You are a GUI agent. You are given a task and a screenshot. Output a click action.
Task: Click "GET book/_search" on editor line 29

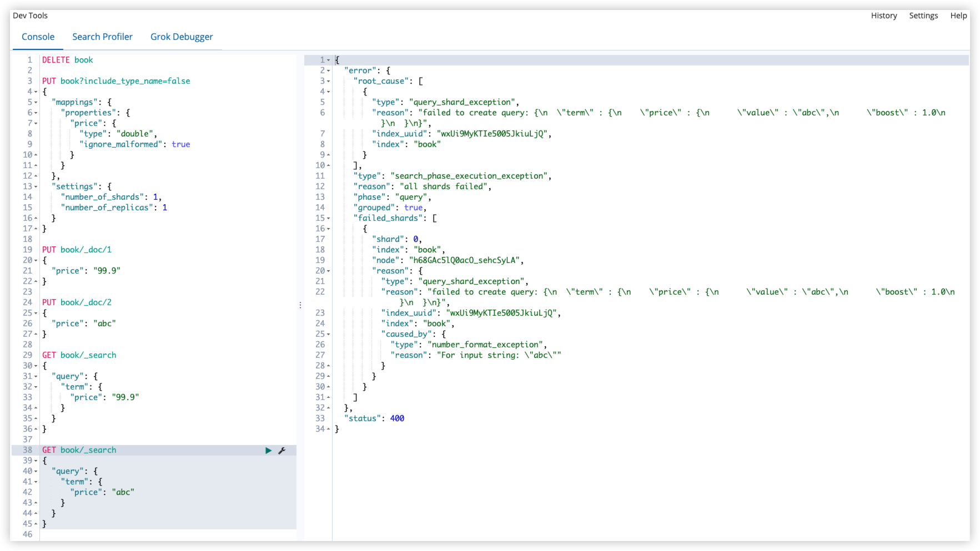tap(79, 355)
